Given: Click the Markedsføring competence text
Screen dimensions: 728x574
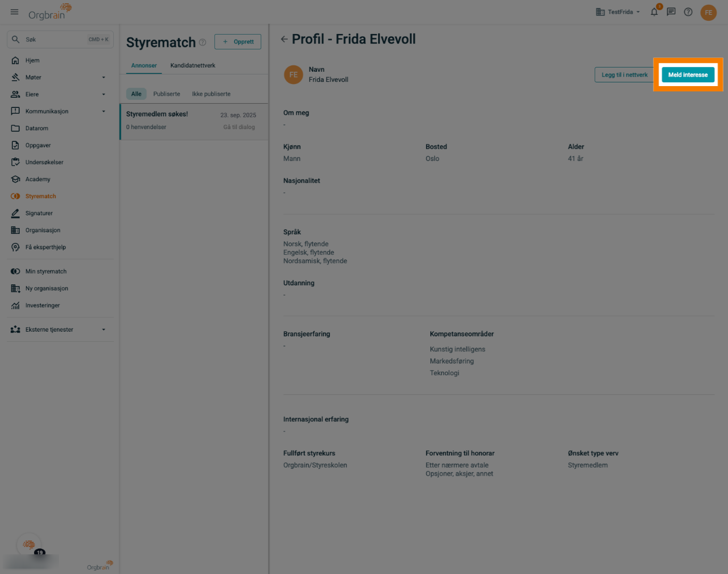Looking at the screenshot, I should click(x=452, y=361).
